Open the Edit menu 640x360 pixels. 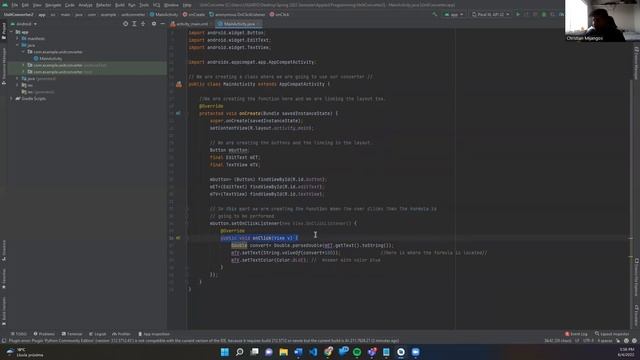[x=25, y=5]
